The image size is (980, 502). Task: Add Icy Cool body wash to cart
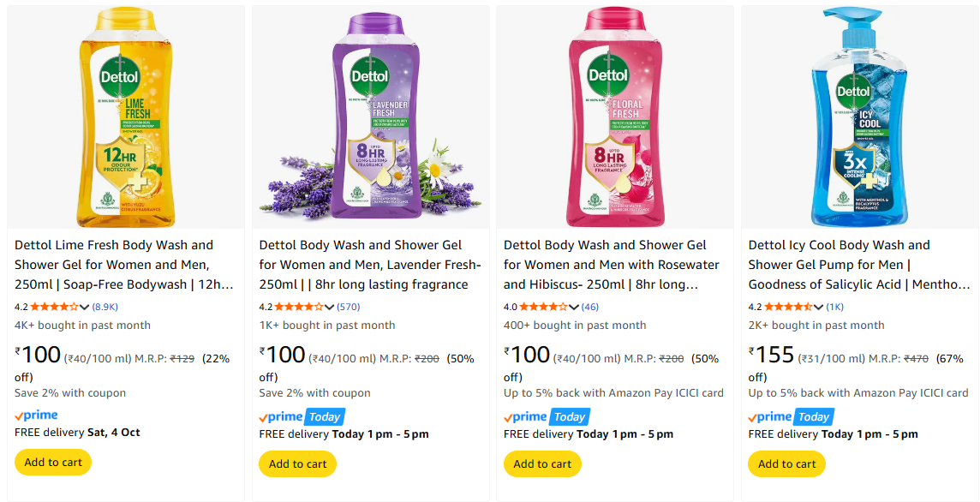[x=786, y=463]
